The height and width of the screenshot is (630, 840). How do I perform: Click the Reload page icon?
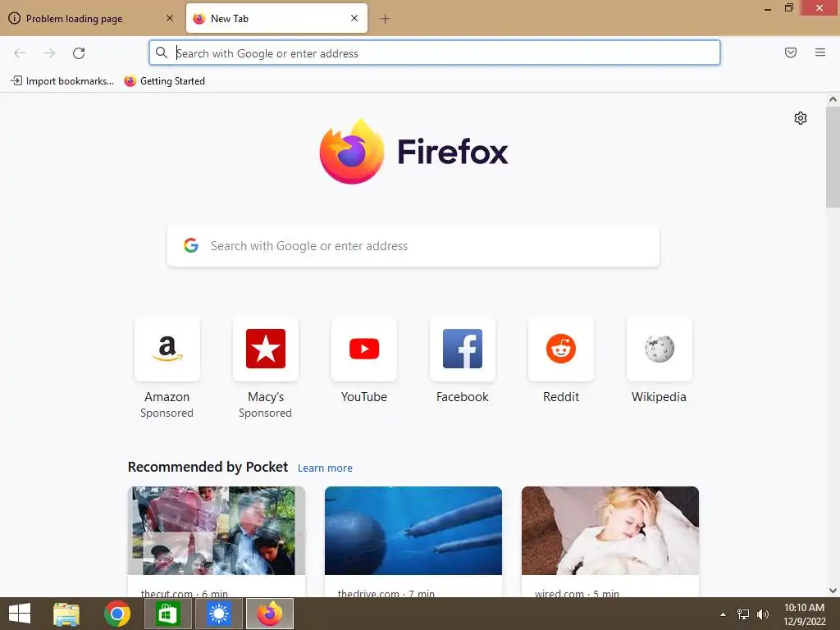click(x=79, y=53)
